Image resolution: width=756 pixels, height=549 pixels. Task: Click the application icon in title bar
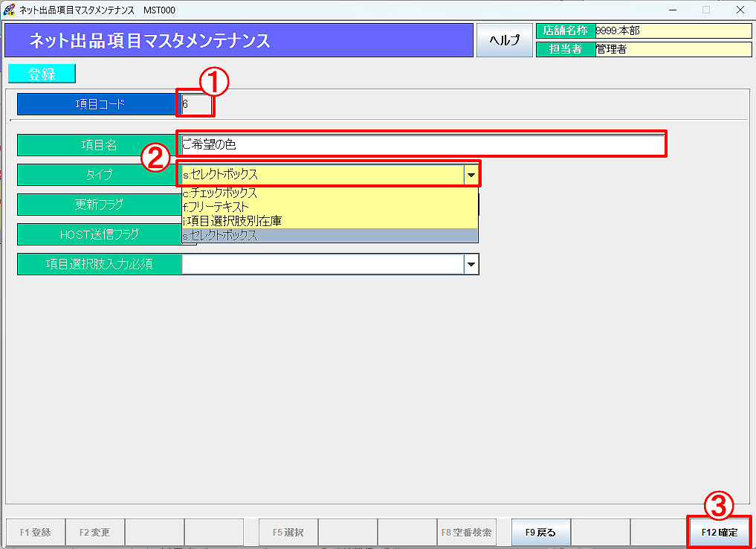[x=9, y=10]
